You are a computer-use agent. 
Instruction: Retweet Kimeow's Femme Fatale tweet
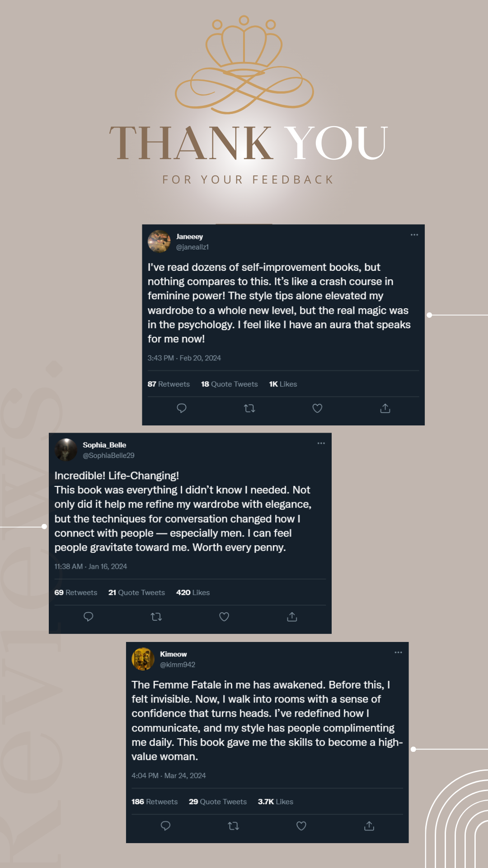click(x=233, y=826)
